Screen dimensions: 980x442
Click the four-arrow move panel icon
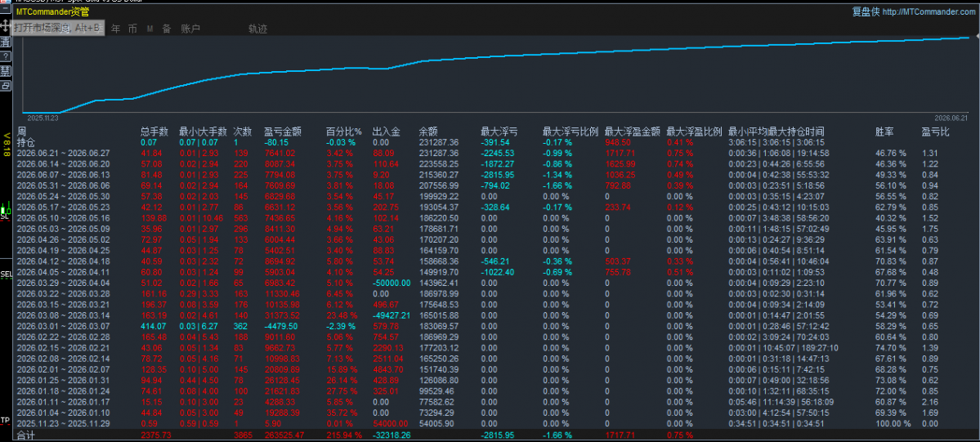[x=5, y=27]
